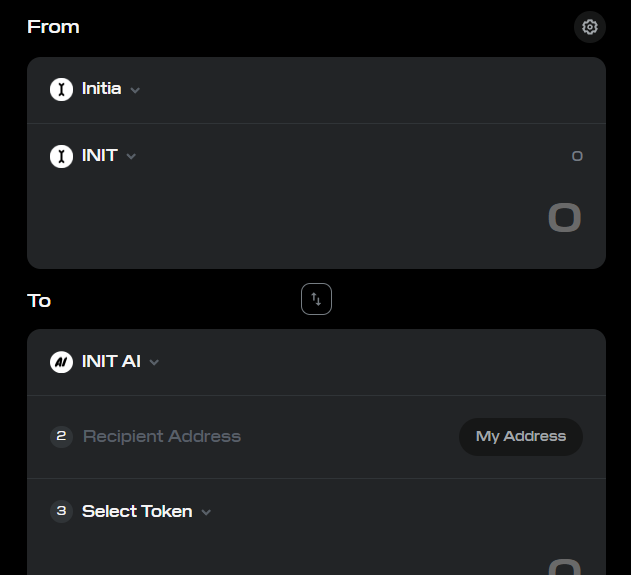
Task: Open the settings gear icon
Action: (590, 27)
